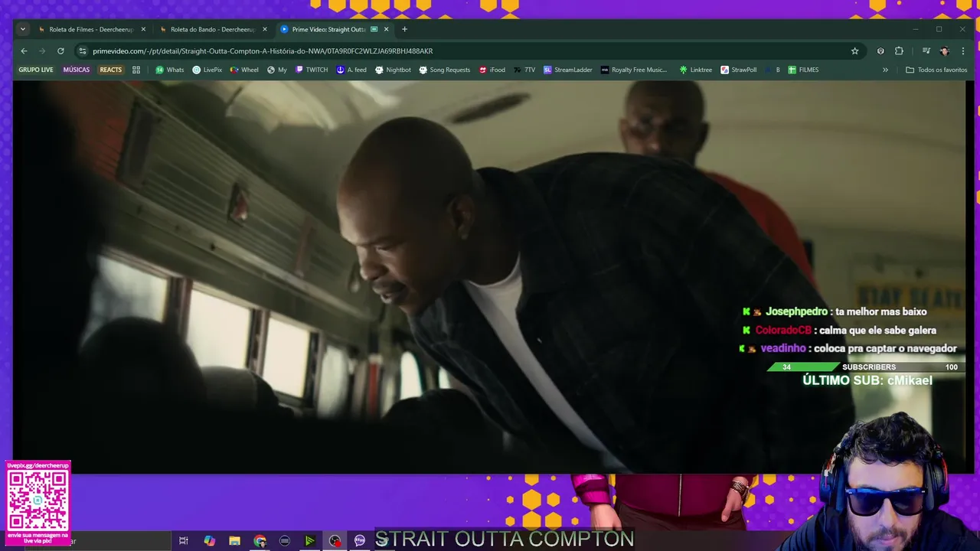Close the Prime Video tab
Image resolution: width=980 pixels, height=551 pixels.
387,29
